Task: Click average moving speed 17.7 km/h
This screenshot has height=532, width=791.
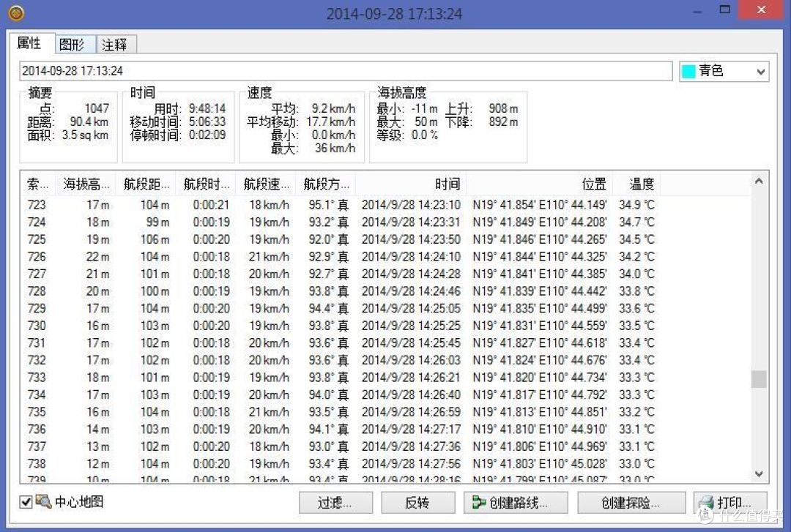Action: pyautogui.click(x=330, y=121)
